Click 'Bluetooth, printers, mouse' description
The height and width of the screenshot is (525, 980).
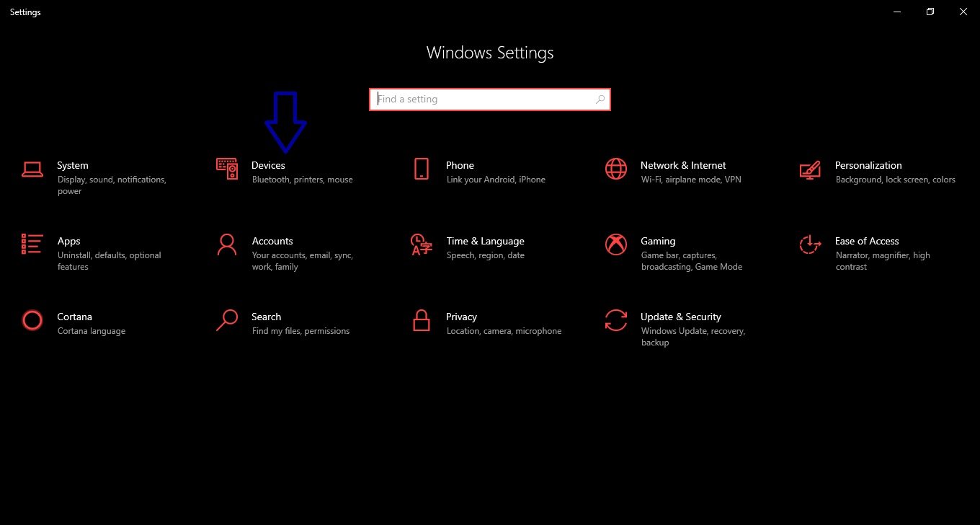coord(302,180)
